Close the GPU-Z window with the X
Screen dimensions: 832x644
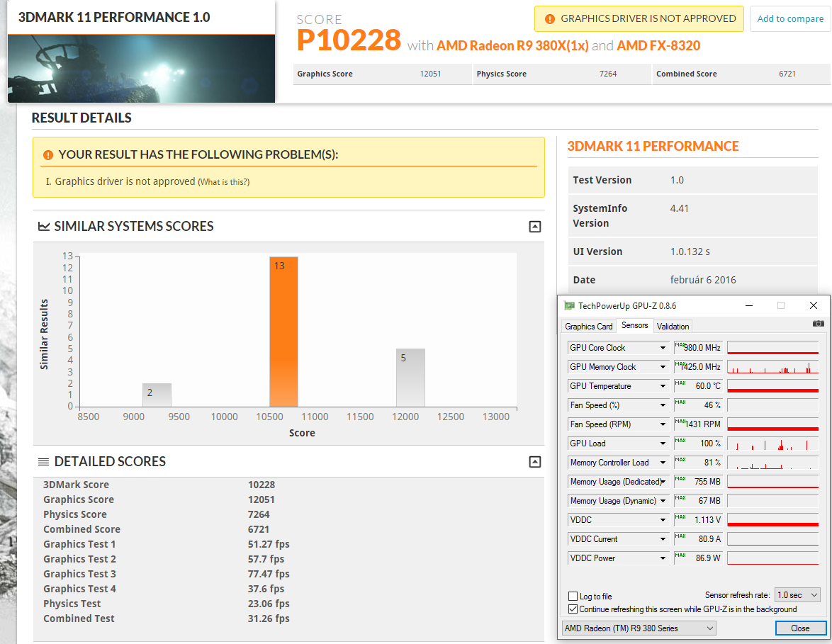(814, 305)
